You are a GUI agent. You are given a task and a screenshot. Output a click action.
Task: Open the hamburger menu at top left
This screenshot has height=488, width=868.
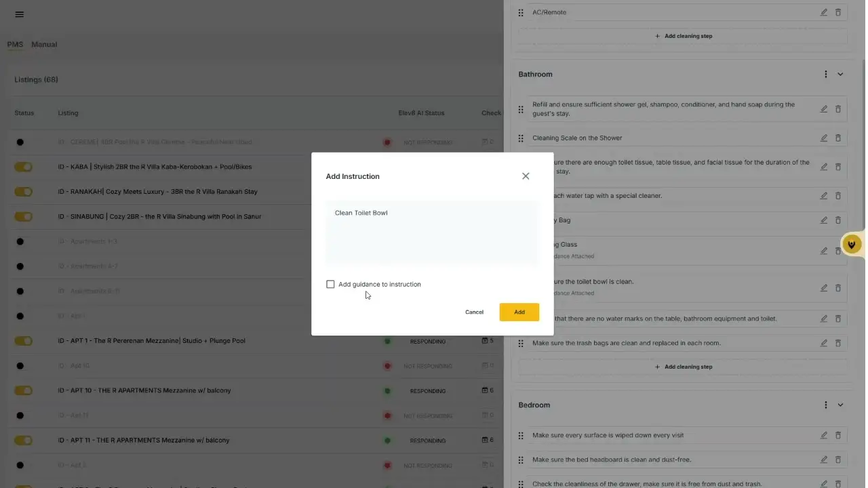19,14
